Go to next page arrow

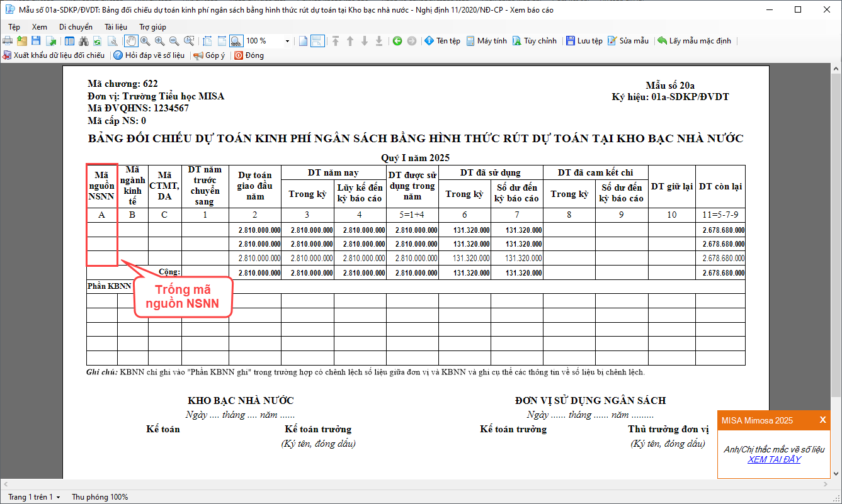(365, 41)
